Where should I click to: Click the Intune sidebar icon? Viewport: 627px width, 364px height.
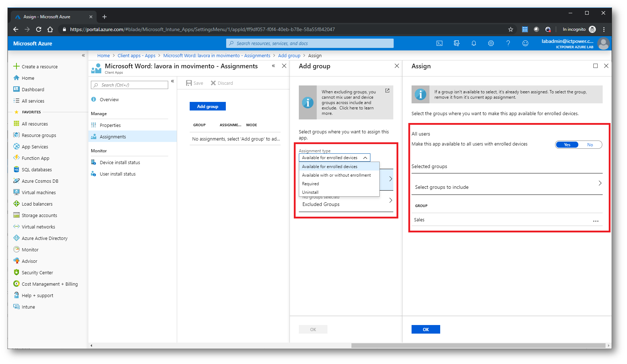click(x=16, y=306)
